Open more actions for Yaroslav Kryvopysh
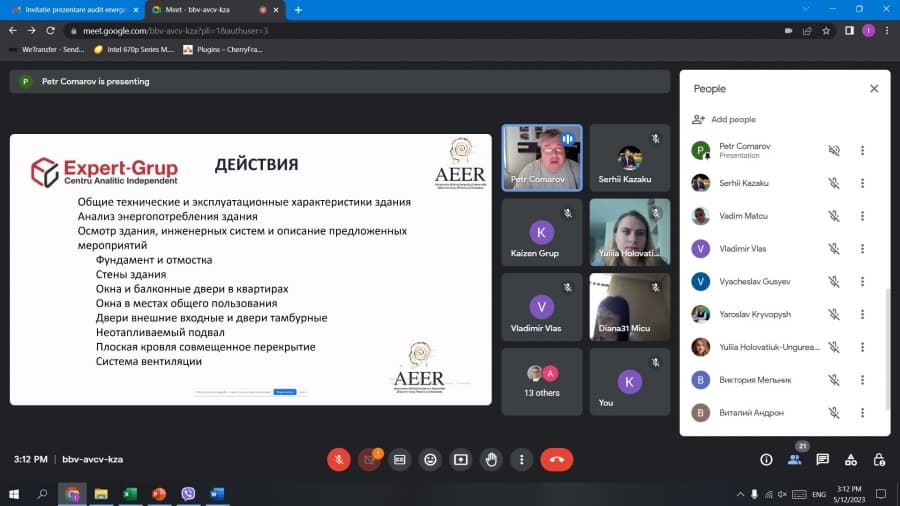The image size is (900, 506). point(862,314)
